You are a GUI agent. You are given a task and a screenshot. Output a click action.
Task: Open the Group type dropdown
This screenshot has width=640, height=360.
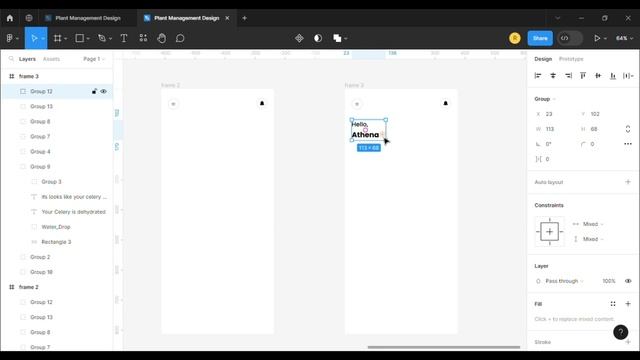tap(545, 99)
